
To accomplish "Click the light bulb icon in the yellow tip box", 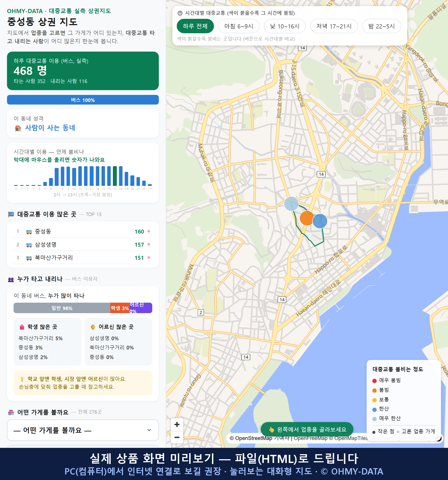I will [x=22, y=379].
